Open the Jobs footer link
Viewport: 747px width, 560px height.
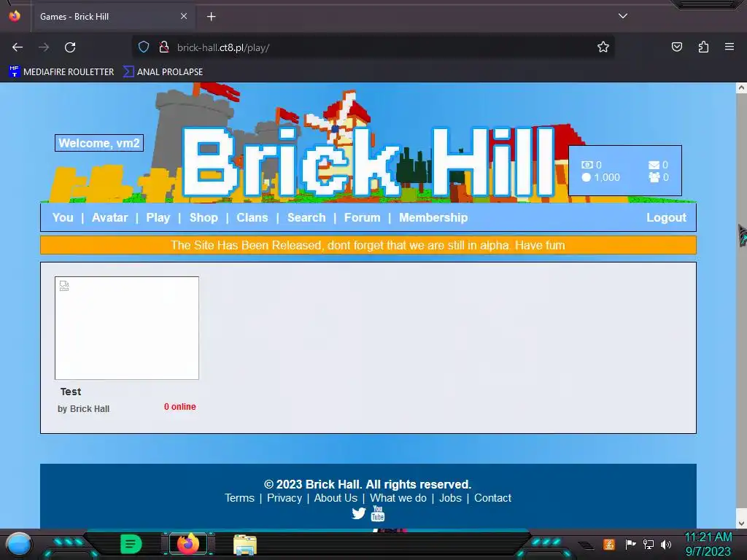(450, 498)
